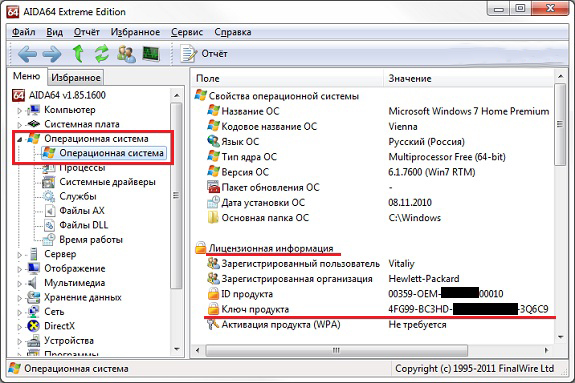This screenshot has width=575, height=383.
Task: Expand the Отображение tree node
Action: coord(20,269)
